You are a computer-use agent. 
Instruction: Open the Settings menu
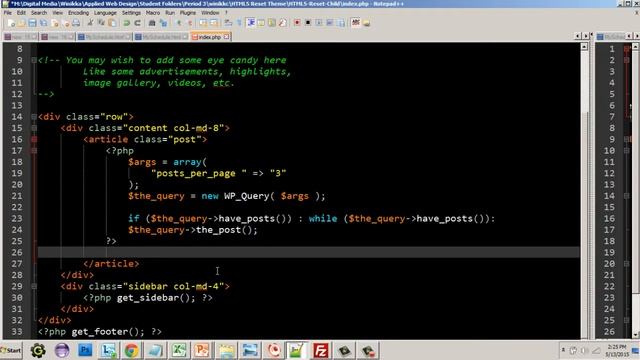click(x=131, y=13)
